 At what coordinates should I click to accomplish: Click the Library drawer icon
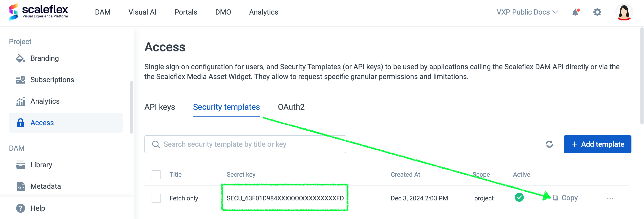pos(20,165)
